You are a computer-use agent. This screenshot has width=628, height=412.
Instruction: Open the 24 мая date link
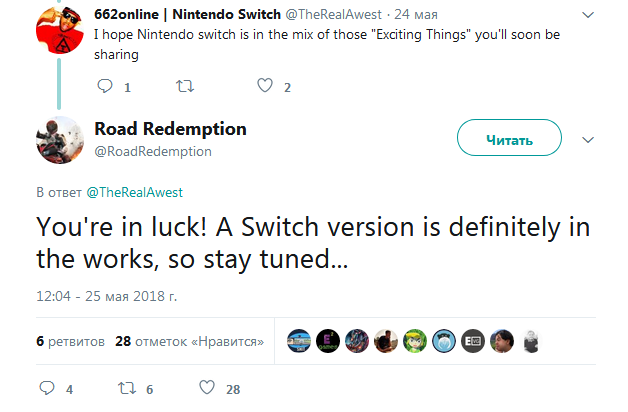tap(416, 14)
